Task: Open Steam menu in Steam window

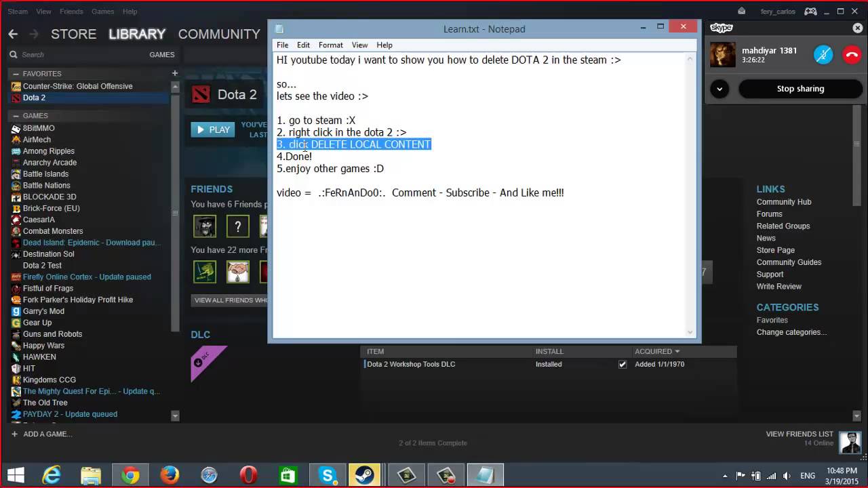Action: pyautogui.click(x=18, y=12)
